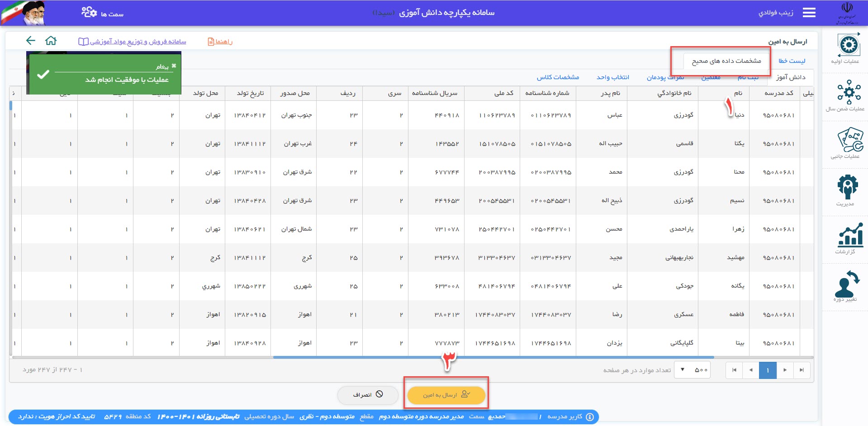This screenshot has height=426, width=868.
Task: Click ارسال به امین button
Action: pos(446,395)
